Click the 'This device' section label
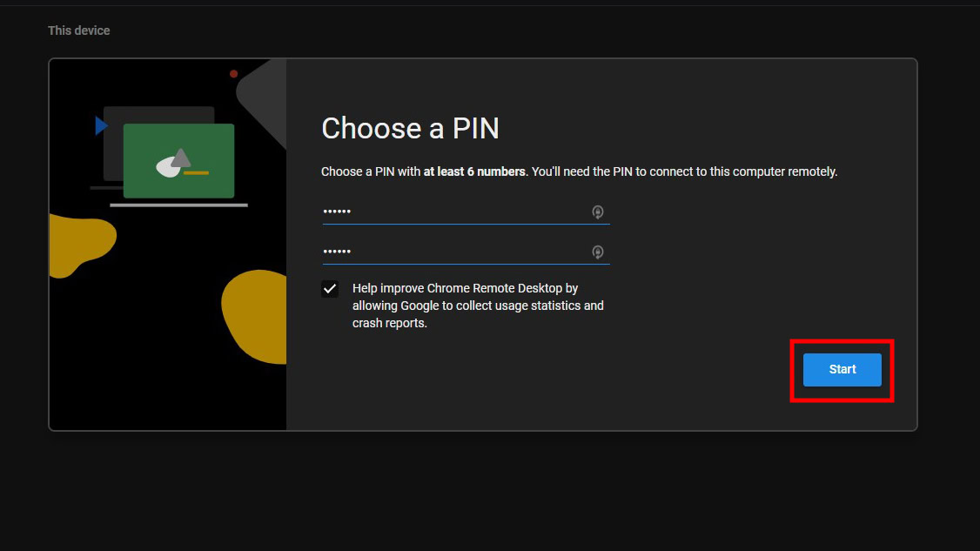Viewport: 980px width, 551px height. click(x=78, y=30)
